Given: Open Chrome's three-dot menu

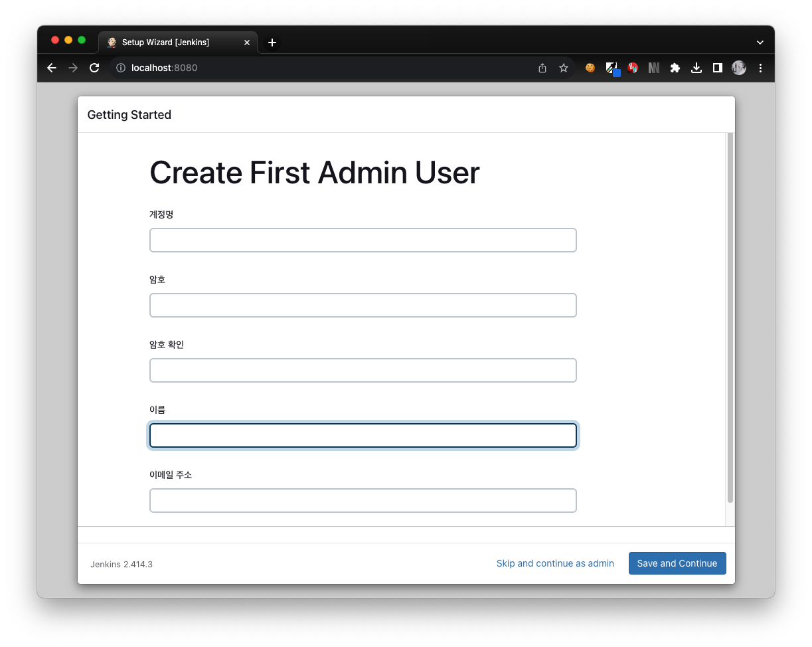Looking at the screenshot, I should [x=760, y=68].
